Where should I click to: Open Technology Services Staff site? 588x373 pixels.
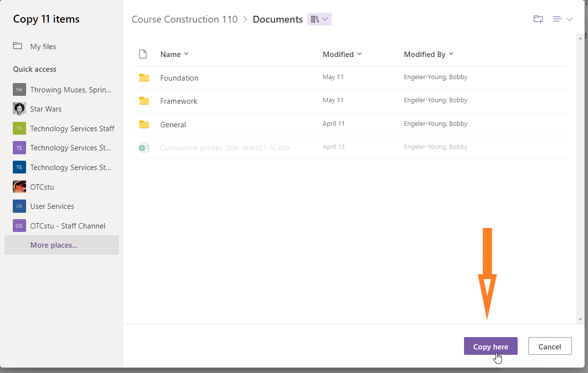coord(72,128)
